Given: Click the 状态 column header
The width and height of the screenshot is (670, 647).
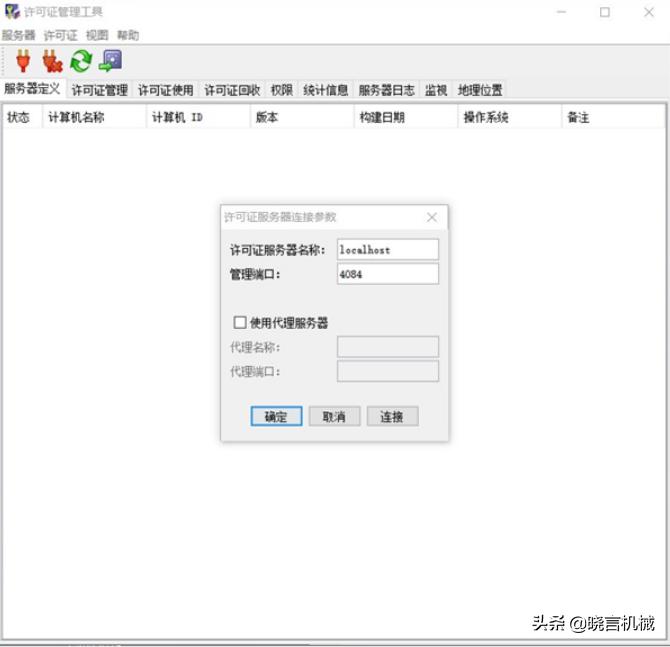Looking at the screenshot, I should pyautogui.click(x=22, y=117).
